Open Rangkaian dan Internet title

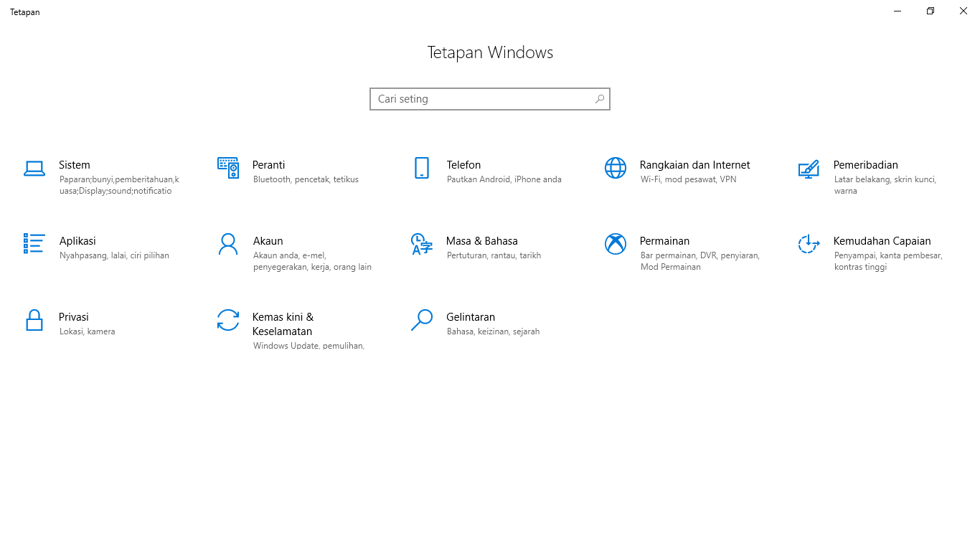695,165
